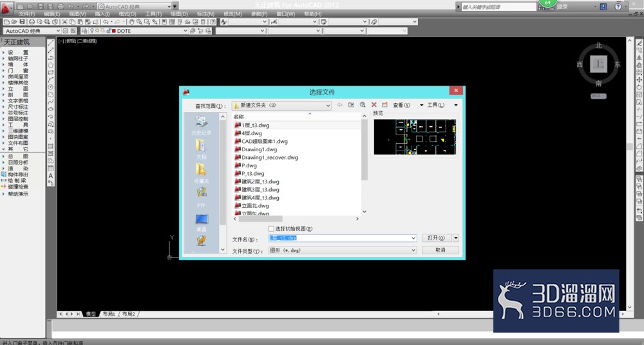Open the FTP location icon
Image resolution: width=644 pixels, height=345 pixels.
[x=201, y=197]
